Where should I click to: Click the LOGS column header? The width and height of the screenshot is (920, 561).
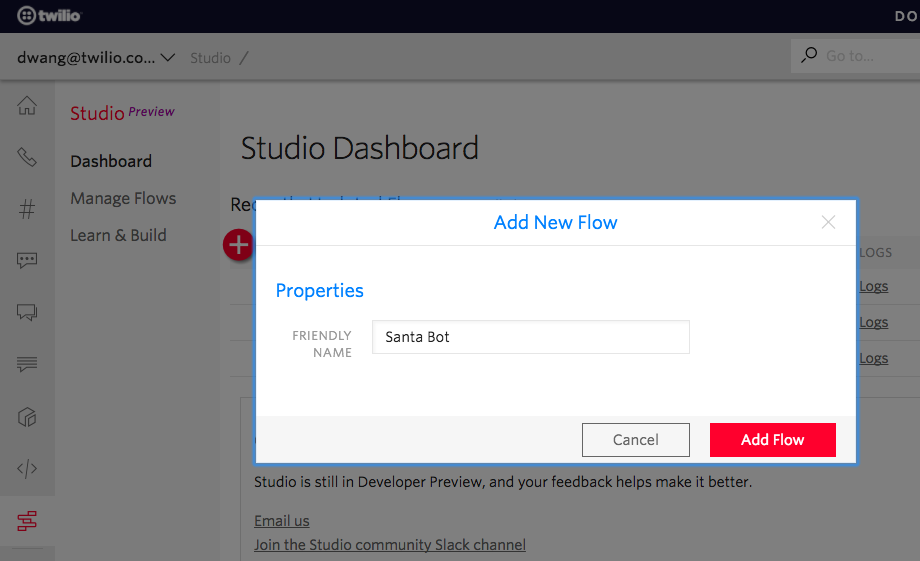tap(875, 252)
